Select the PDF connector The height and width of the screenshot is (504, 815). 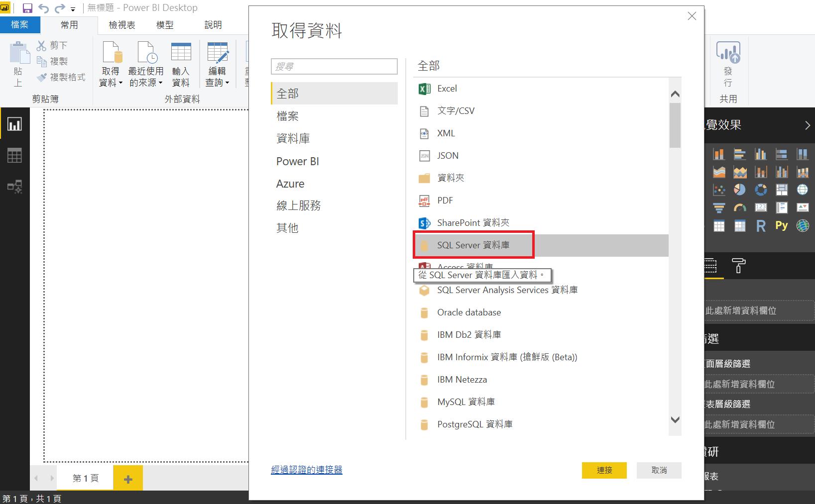coord(541,201)
